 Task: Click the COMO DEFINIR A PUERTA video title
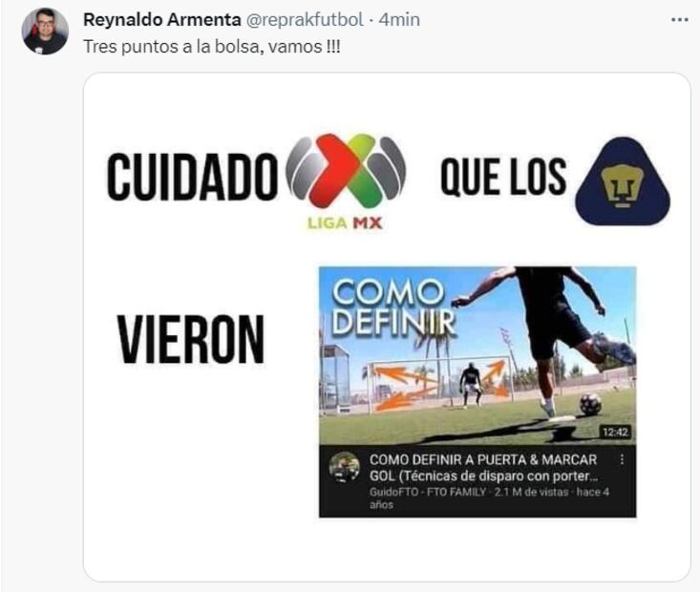(x=483, y=468)
